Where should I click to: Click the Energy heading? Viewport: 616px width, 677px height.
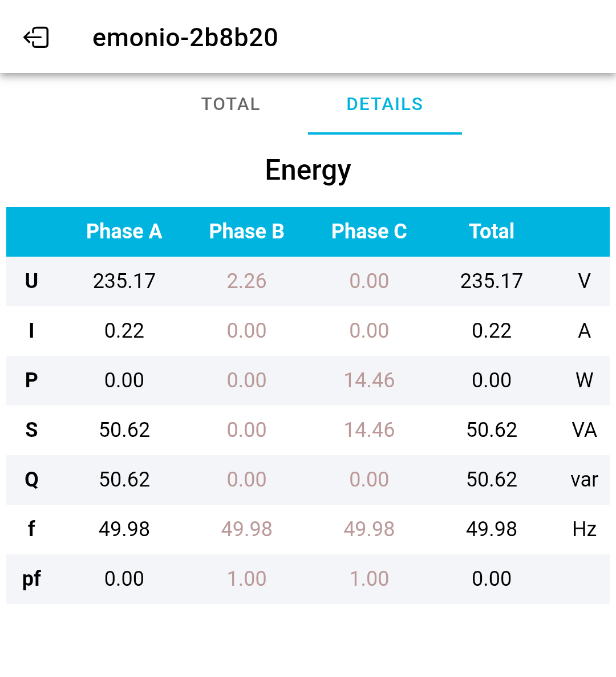(308, 170)
